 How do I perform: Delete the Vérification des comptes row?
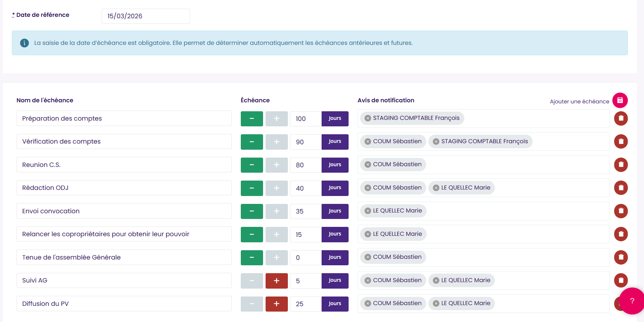click(x=621, y=141)
